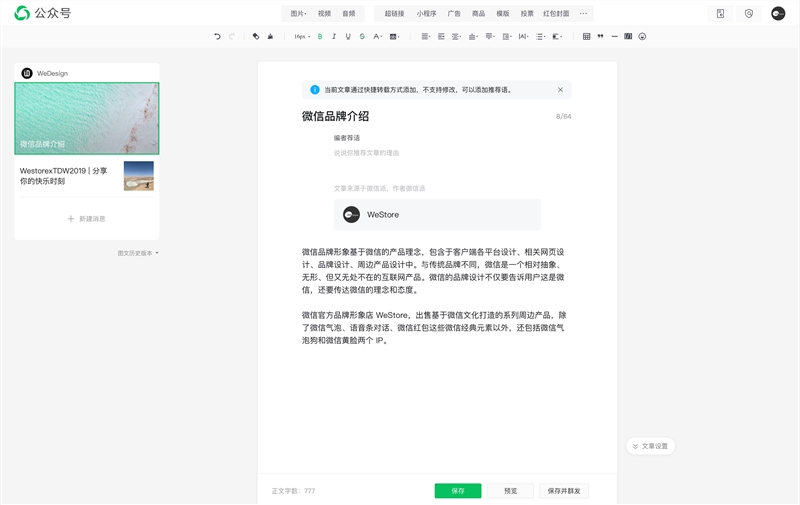Toggle underline text formatting
This screenshot has width=800, height=505.
point(348,36)
